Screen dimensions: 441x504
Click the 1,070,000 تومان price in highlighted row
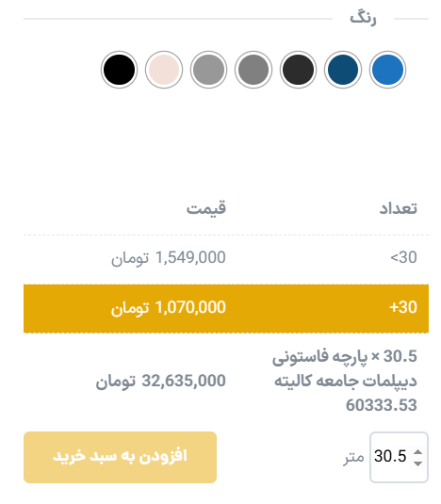click(x=169, y=308)
